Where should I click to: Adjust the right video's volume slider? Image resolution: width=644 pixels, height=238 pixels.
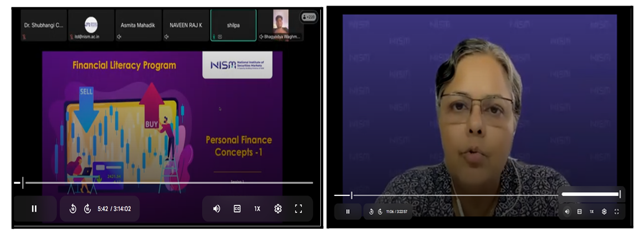point(591,194)
